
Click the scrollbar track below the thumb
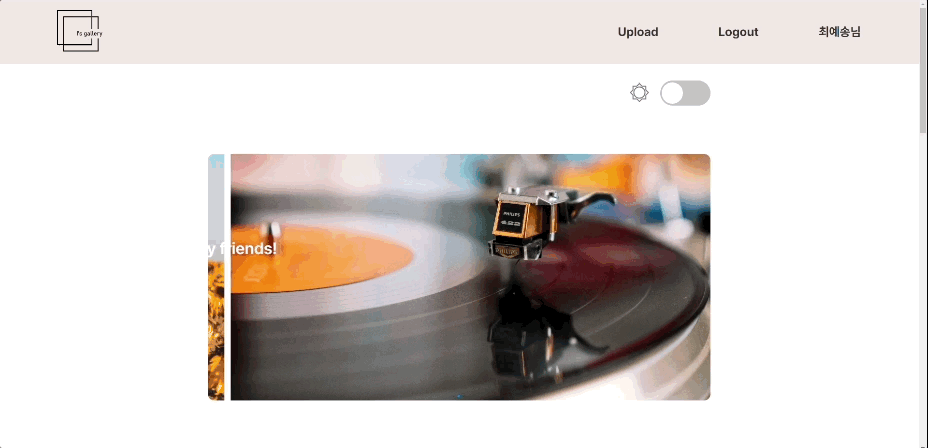point(923,290)
